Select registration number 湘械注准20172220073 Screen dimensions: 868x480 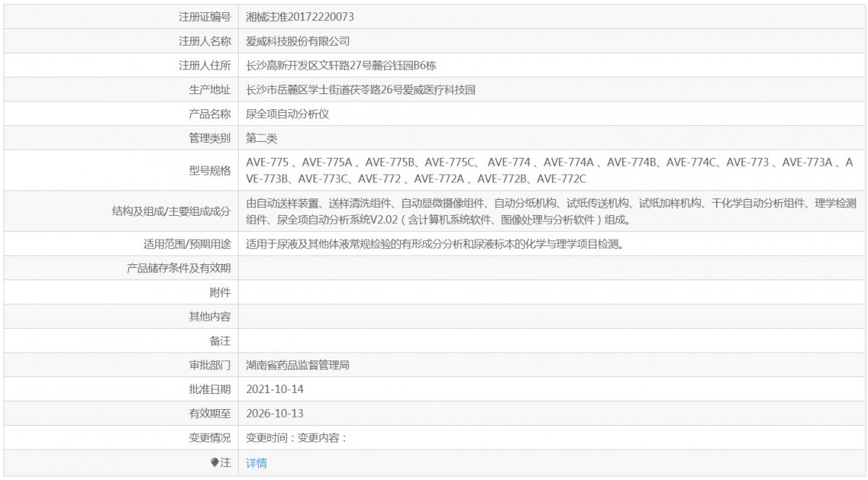pyautogui.click(x=299, y=17)
